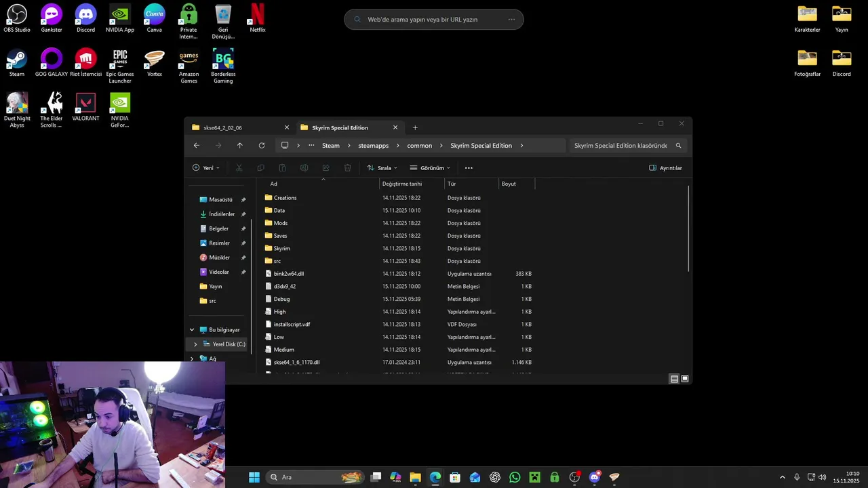The width and height of the screenshot is (868, 488).
Task: Open the GOG GALAXY shortcut
Action: pos(52,62)
